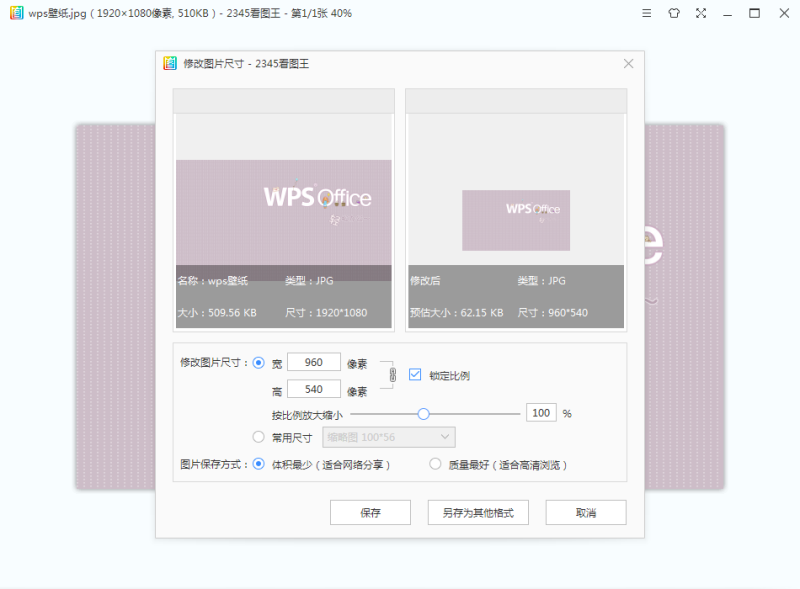Choose 质量最好 save option

(x=435, y=464)
